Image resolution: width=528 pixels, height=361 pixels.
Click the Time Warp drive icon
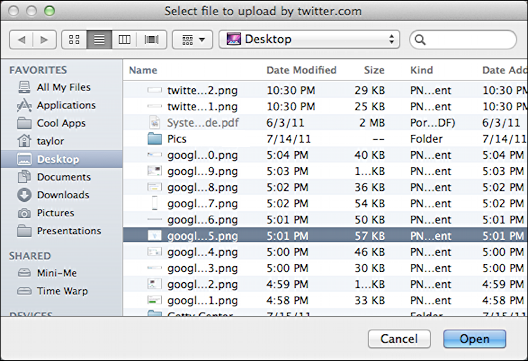[24, 291]
